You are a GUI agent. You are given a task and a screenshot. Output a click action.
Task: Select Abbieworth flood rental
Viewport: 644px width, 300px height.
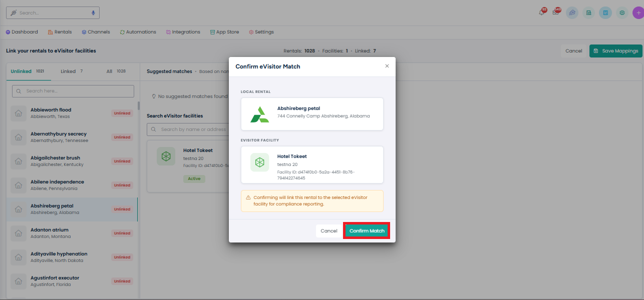click(x=72, y=113)
